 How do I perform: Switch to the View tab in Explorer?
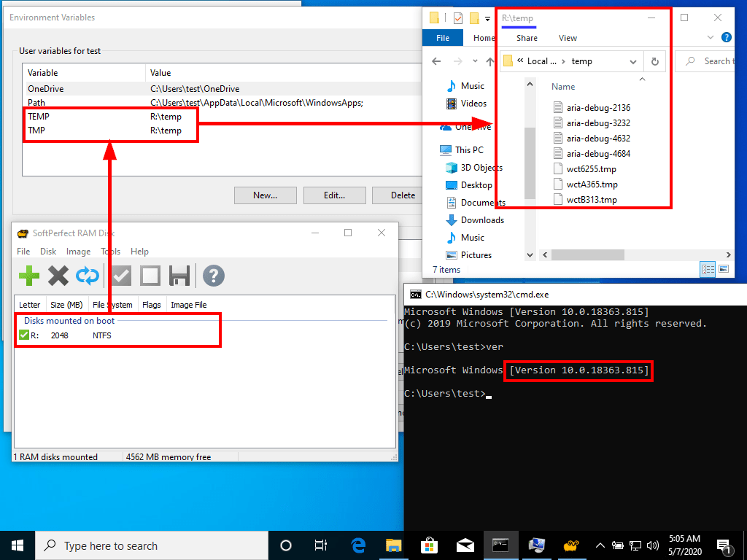click(x=568, y=38)
